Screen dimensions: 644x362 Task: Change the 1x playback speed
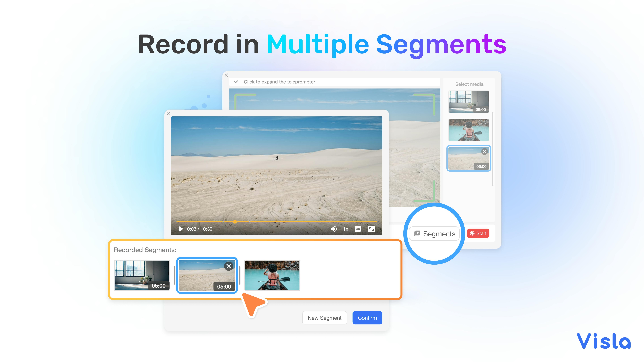pyautogui.click(x=345, y=229)
